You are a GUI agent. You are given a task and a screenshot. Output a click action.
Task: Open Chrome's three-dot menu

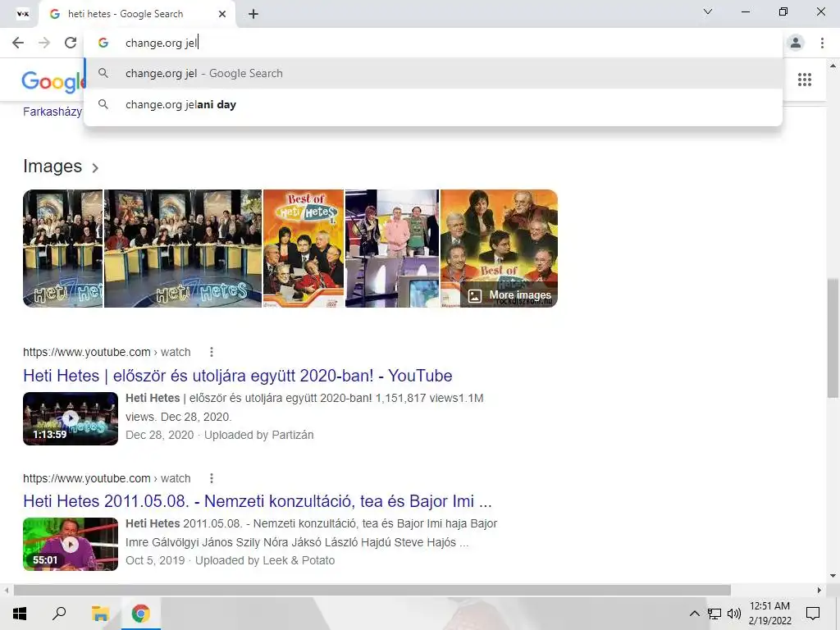822,43
